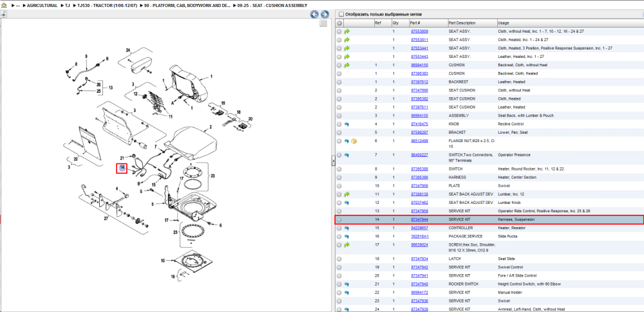The width and height of the screenshot is (644, 312).
Task: Click the blue arrow icon in ROCKER SWITCH row
Action: [x=346, y=284]
